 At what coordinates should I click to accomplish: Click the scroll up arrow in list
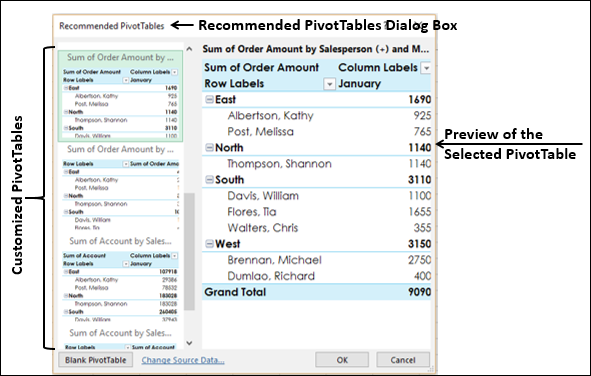(x=189, y=49)
